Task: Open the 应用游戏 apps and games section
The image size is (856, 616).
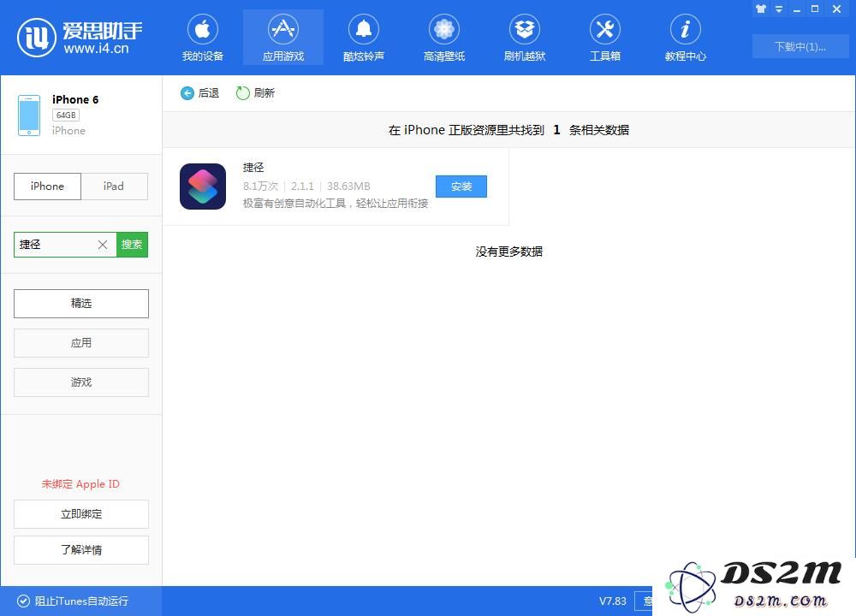Action: click(282, 37)
